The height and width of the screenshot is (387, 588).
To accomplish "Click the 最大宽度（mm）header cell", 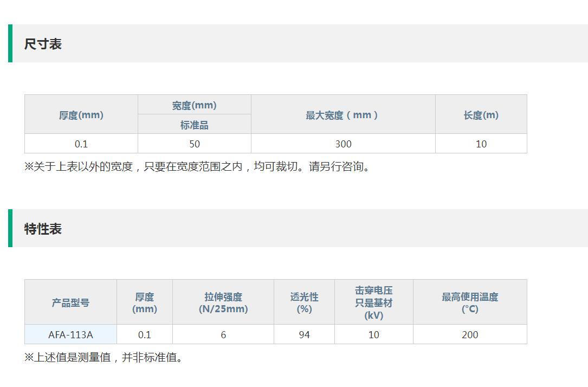I will click(343, 114).
